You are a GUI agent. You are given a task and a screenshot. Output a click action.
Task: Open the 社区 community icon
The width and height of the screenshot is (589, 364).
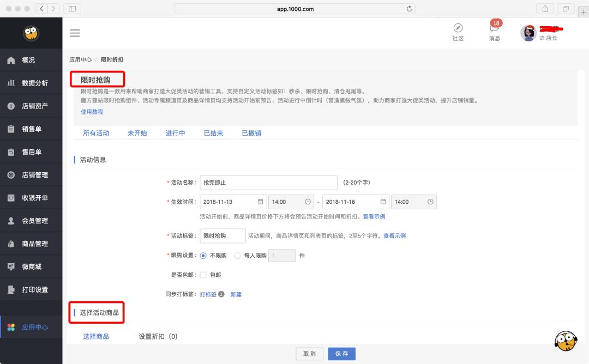pos(458,30)
